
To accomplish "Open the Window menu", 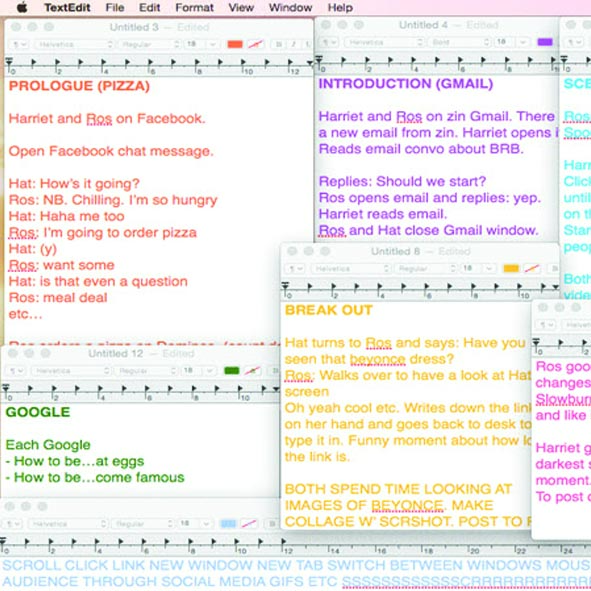I will [290, 8].
